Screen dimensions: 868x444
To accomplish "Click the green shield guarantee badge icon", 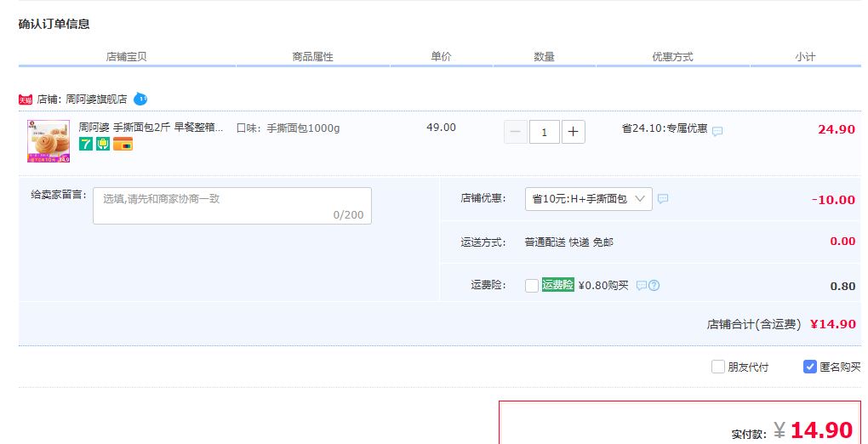I will tap(103, 144).
